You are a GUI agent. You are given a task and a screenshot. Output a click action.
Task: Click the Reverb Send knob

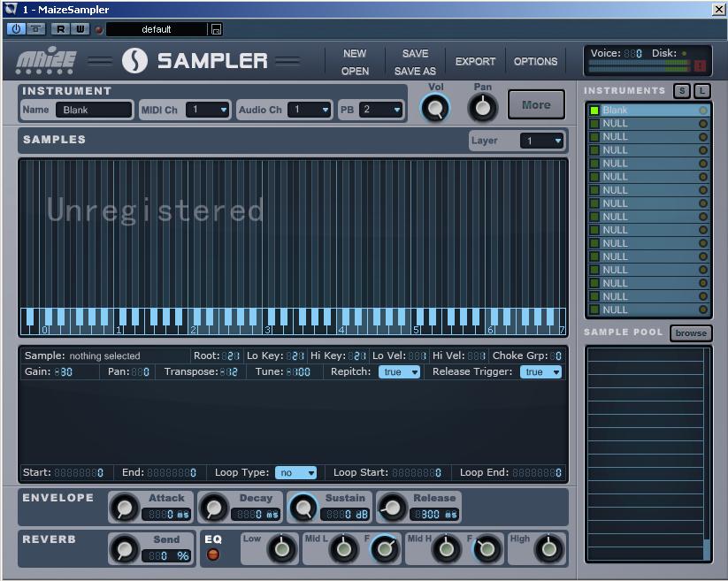tap(125, 549)
